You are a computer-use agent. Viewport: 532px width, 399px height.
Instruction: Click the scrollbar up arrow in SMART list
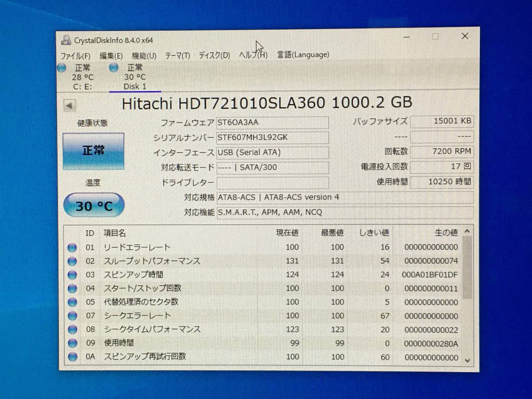467,231
